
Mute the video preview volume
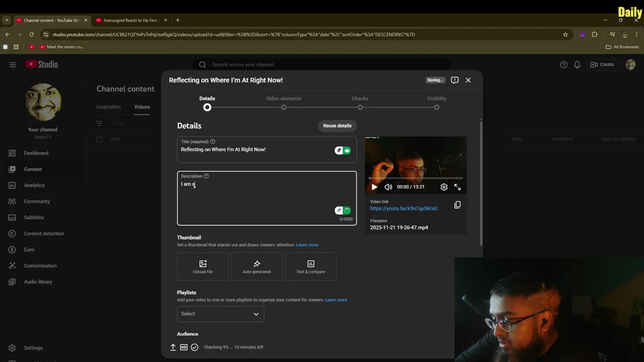388,187
